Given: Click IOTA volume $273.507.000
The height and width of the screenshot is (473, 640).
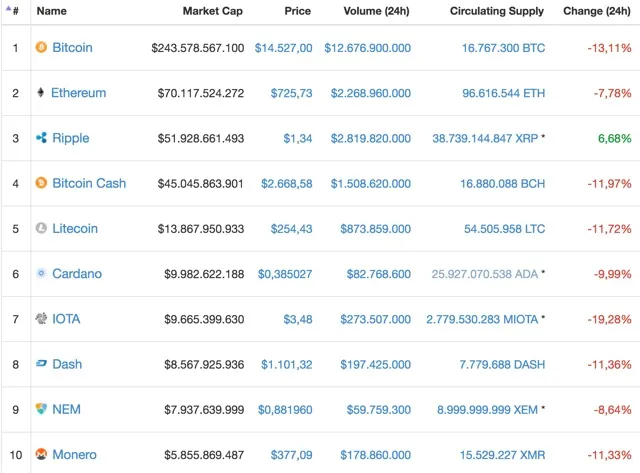Looking at the screenshot, I should click(376, 320).
